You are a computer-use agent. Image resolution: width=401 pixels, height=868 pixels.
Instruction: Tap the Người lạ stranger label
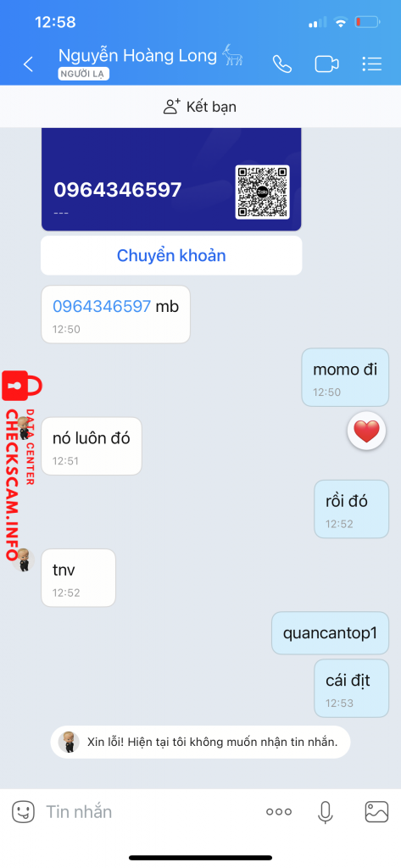pos(84,75)
